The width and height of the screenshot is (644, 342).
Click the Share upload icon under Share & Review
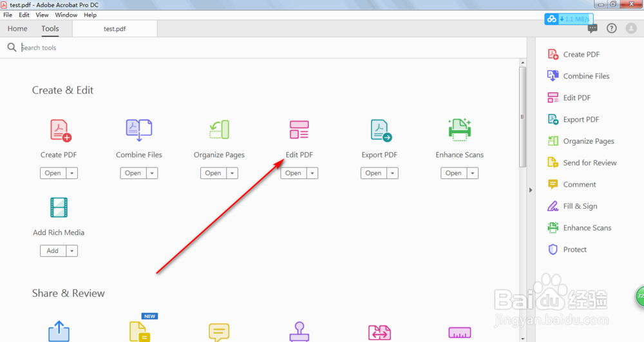coord(59,331)
